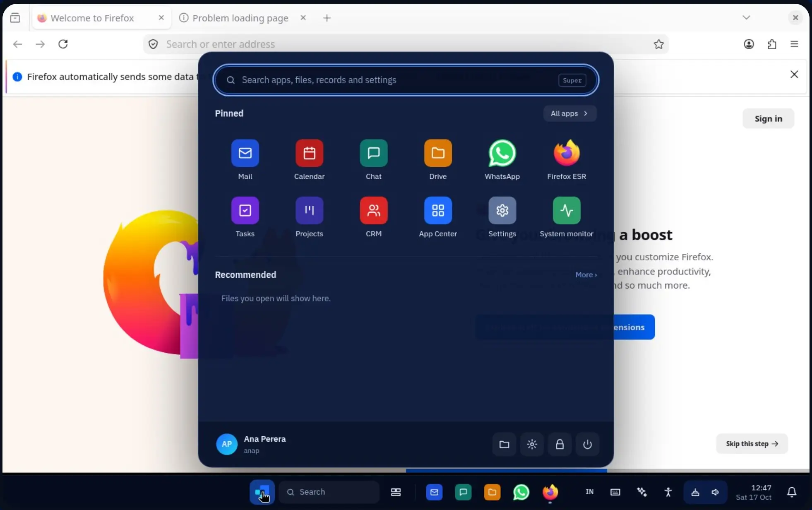Reload the current page
This screenshot has height=510, width=812.
point(63,44)
